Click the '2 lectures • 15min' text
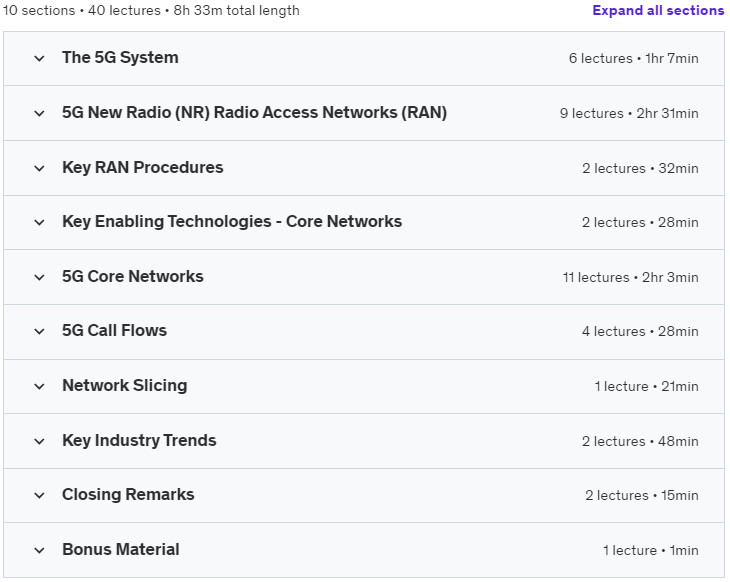Viewport: 730px width, 582px height. click(642, 495)
